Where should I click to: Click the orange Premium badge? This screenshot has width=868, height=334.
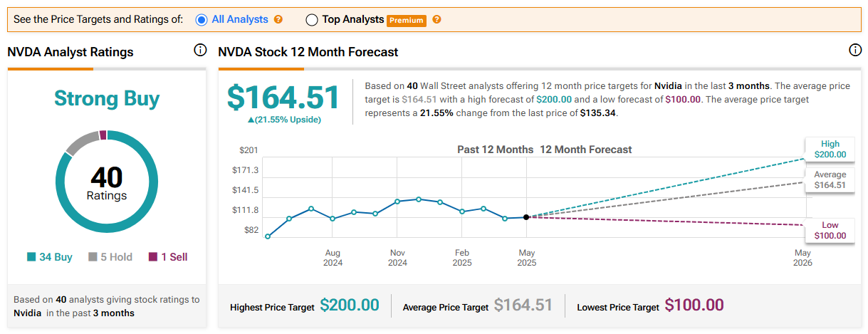[407, 21]
